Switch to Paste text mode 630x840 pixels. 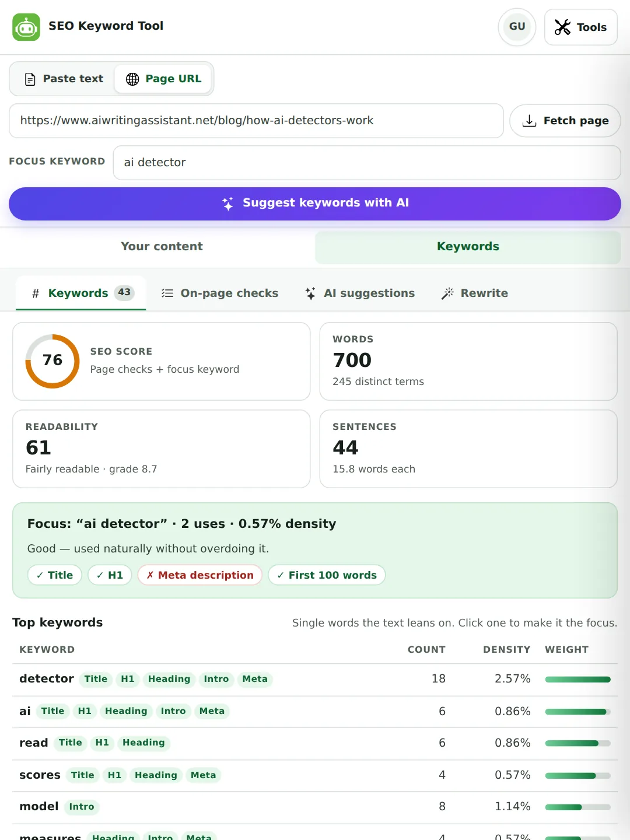click(x=64, y=79)
